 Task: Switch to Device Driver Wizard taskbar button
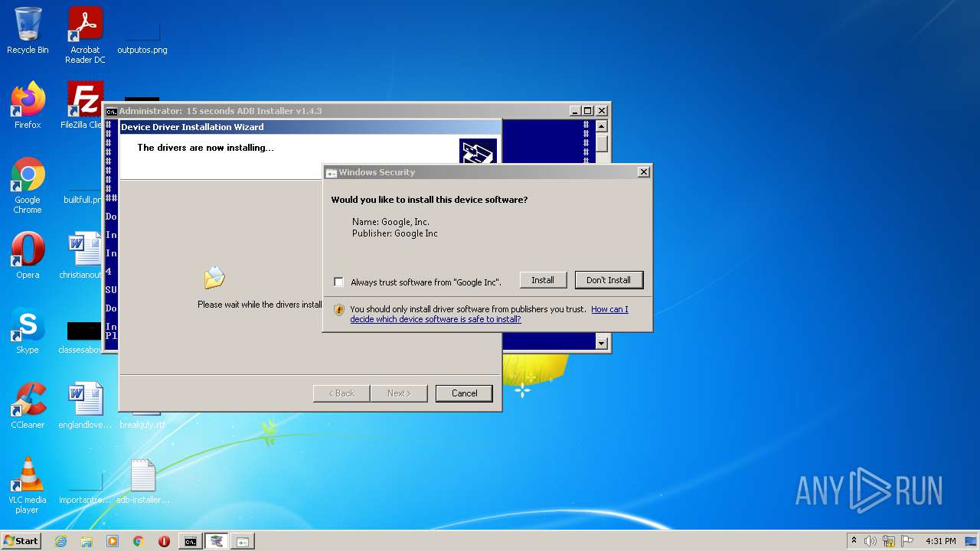217,541
